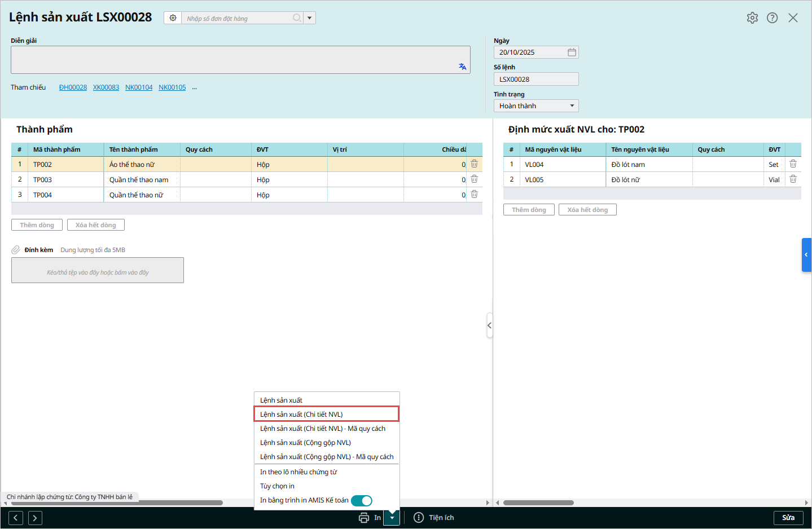
Task: Click the Sửa button
Action: click(788, 518)
